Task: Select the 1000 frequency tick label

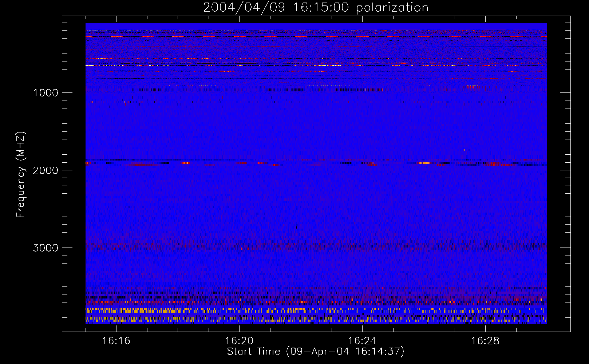Action: click(46, 93)
